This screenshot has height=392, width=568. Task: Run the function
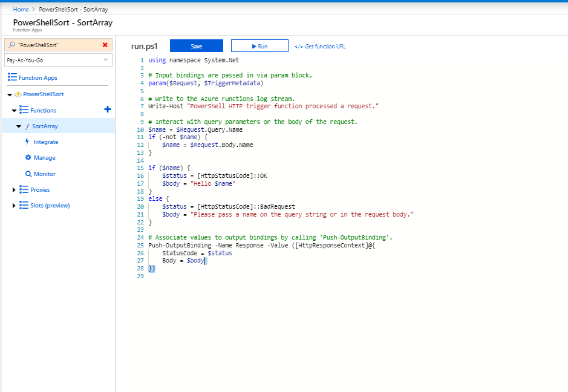coord(260,46)
